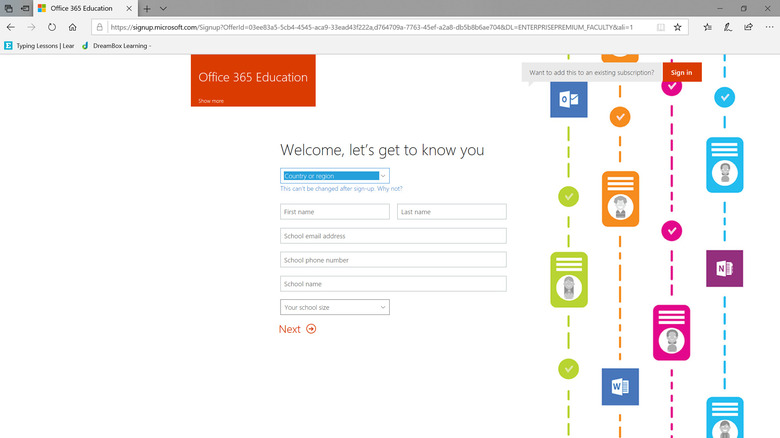Click into the First name field
This screenshot has width=780, height=438.
(x=334, y=212)
